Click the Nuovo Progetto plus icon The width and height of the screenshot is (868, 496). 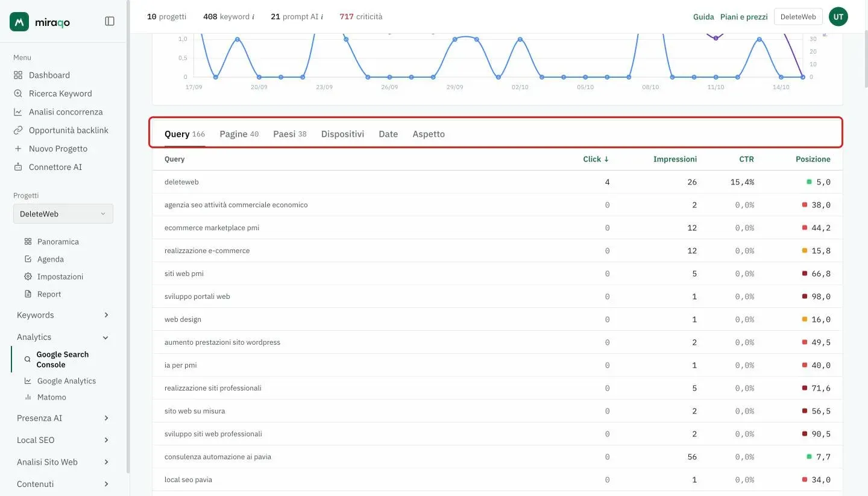click(x=17, y=149)
